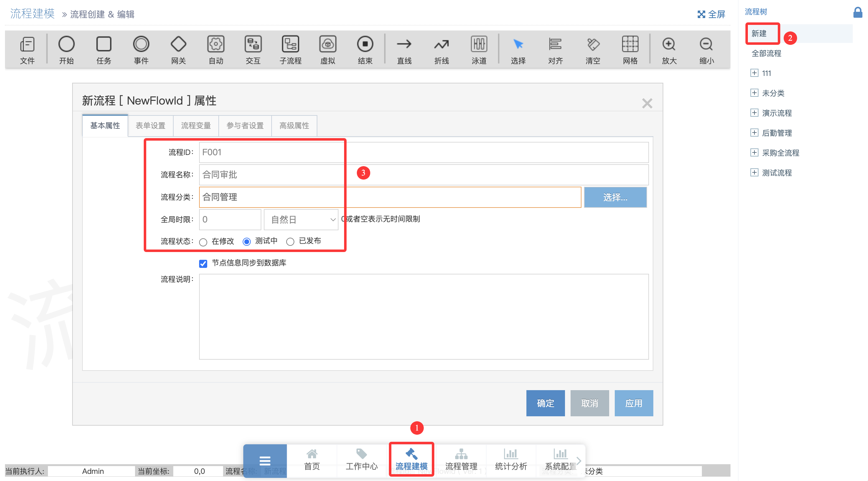Viewport: 868px width, 481px height.
Task: Open 工作中心 in bottom navigation
Action: tap(362, 460)
